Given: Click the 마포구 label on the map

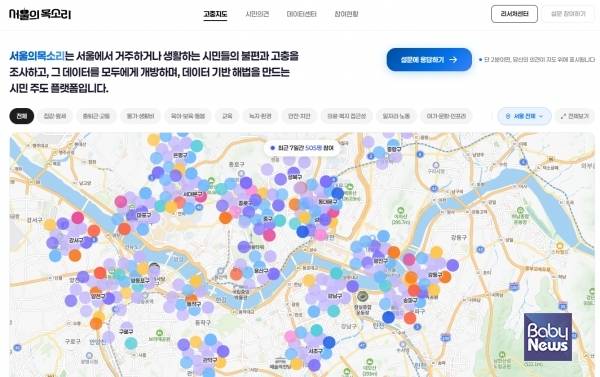Looking at the screenshot, I should tap(143, 215).
